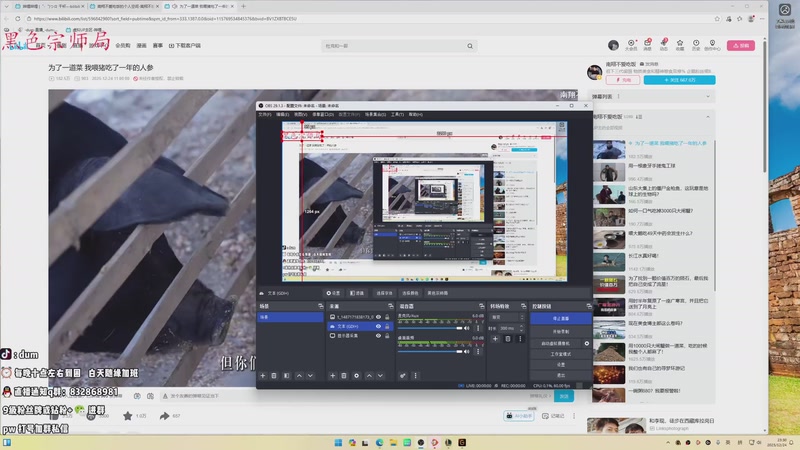Image resolution: width=800 pixels, height=450 pixels.
Task: Move selected source up with arrow icon
Action: click(x=369, y=375)
